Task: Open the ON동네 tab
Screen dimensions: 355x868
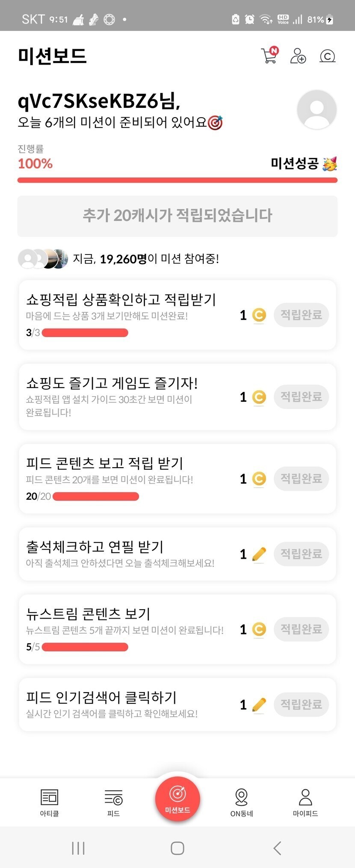Action: coord(242,802)
